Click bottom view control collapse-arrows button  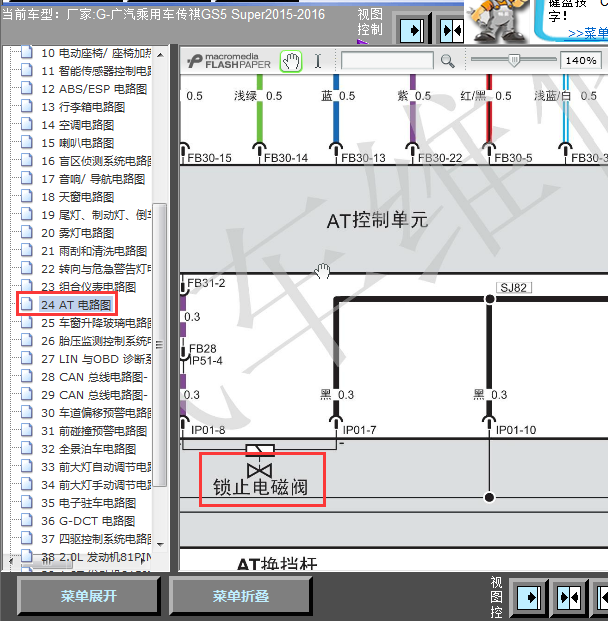pyautogui.click(x=569, y=596)
